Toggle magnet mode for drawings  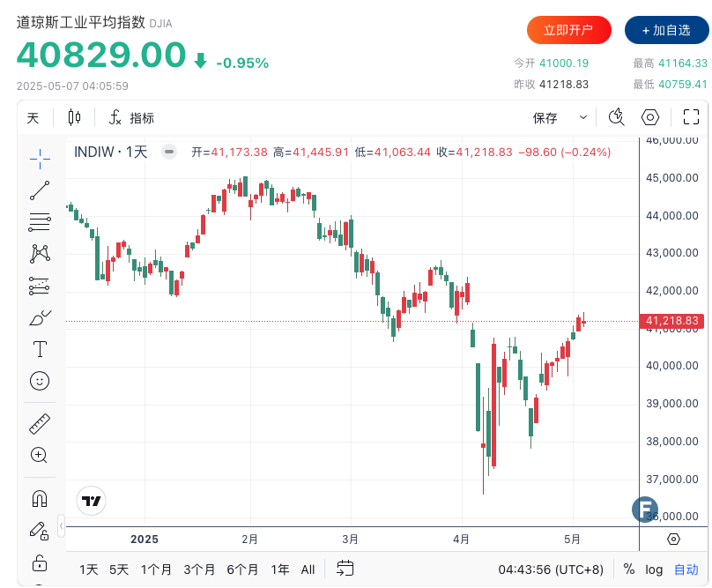(40, 499)
